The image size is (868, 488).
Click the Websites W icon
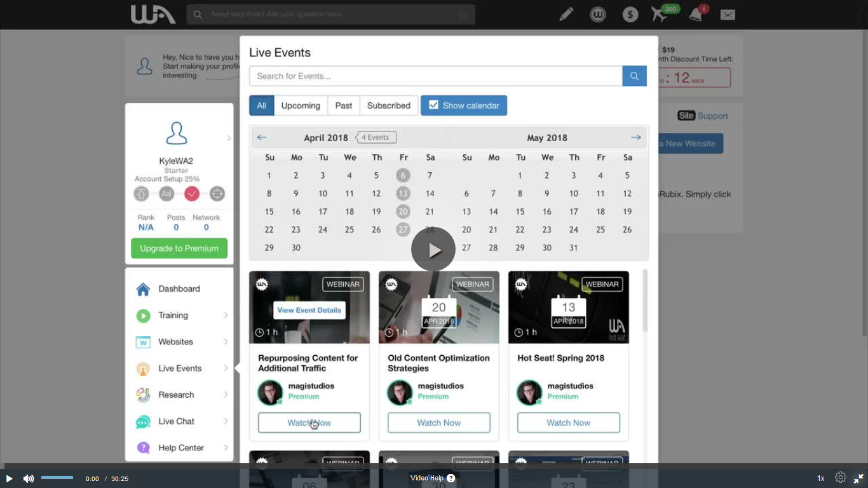143,342
